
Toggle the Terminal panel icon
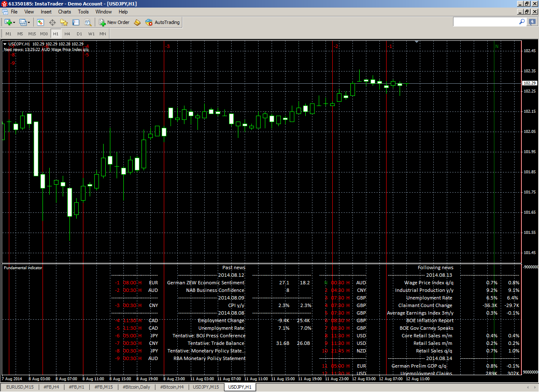point(76,22)
